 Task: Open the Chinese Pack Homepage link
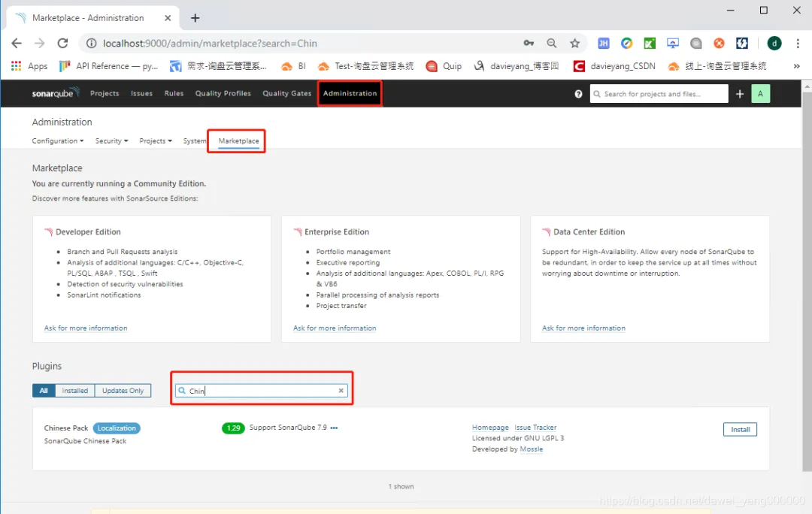point(490,428)
